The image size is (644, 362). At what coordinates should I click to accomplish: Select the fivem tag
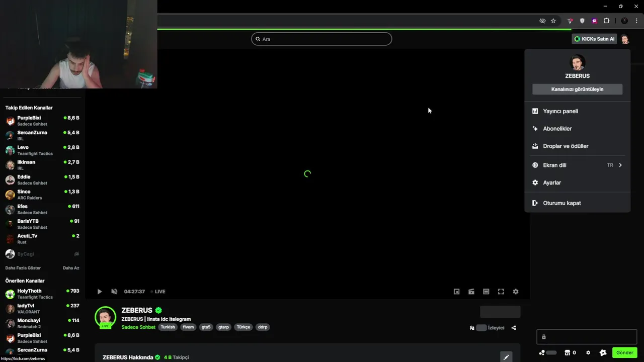click(x=188, y=327)
